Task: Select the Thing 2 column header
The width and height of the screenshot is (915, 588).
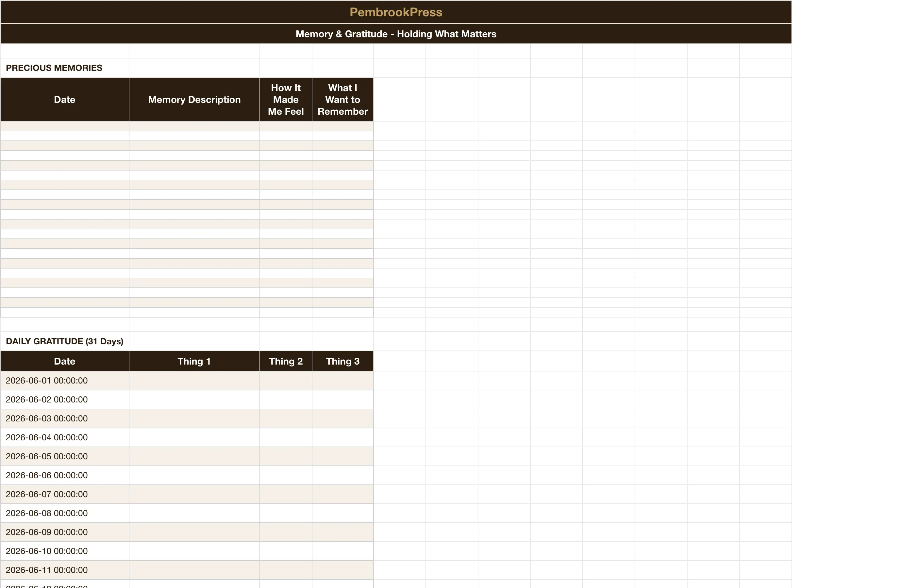Action: (286, 361)
